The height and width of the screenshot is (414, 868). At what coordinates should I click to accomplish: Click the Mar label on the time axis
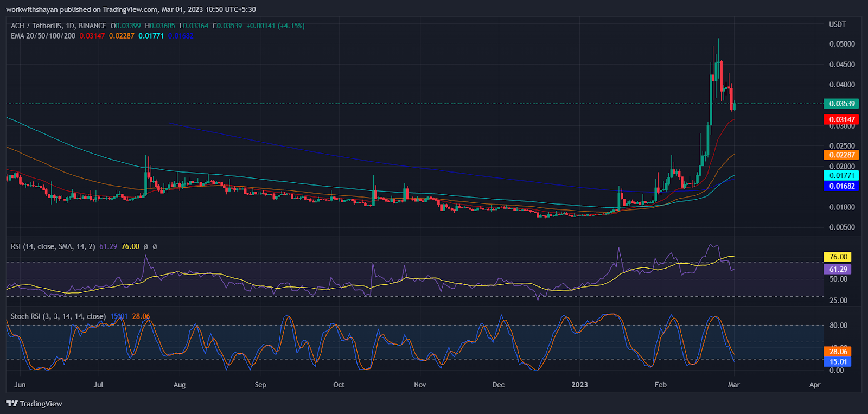[733, 385]
